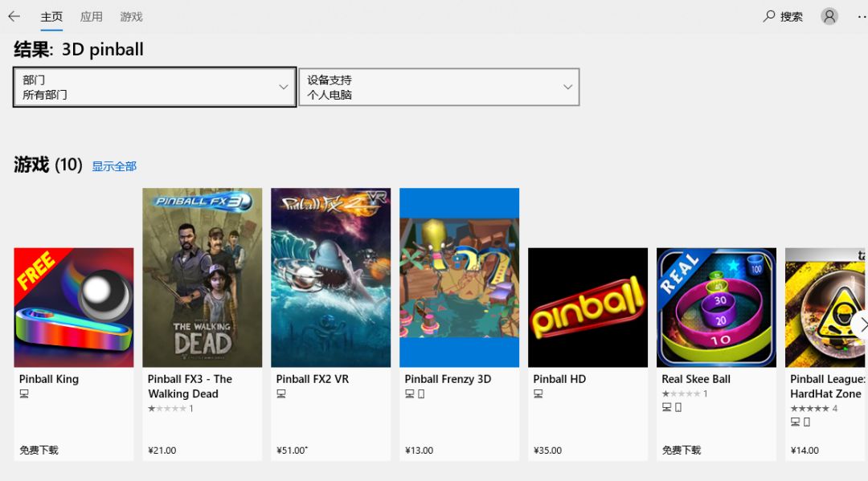Viewport: 868px width, 481px height.
Task: Click the 搜索 magnifier icon
Action: pyautogui.click(x=769, y=16)
